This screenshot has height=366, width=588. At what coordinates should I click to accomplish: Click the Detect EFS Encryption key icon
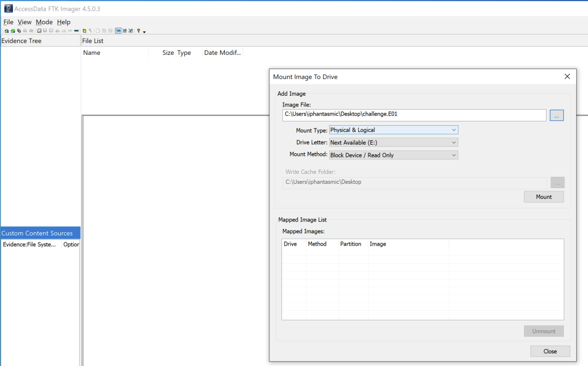[90, 31]
